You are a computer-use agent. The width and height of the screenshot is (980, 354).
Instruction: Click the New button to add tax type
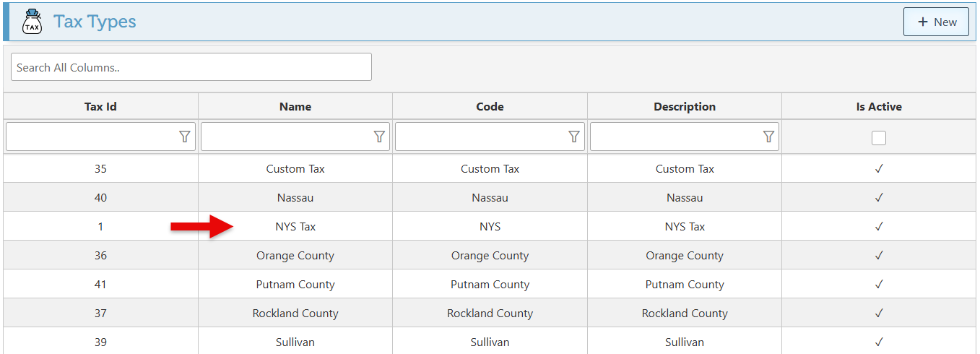pos(937,22)
